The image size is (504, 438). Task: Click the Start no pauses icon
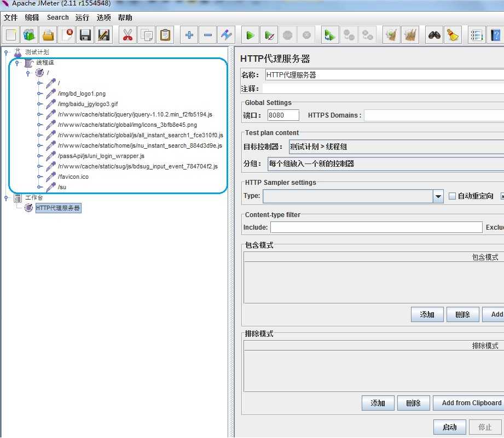(269, 34)
